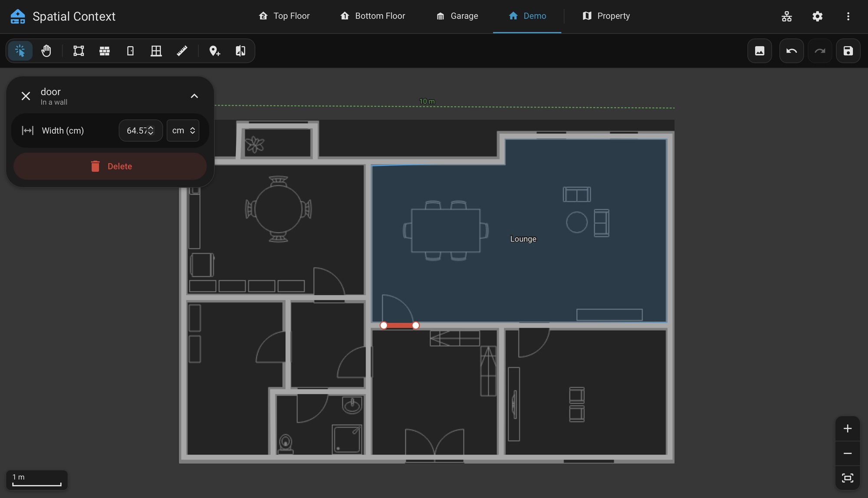The height and width of the screenshot is (498, 868).
Task: Switch to the Top Floor tab
Action: [x=284, y=16]
